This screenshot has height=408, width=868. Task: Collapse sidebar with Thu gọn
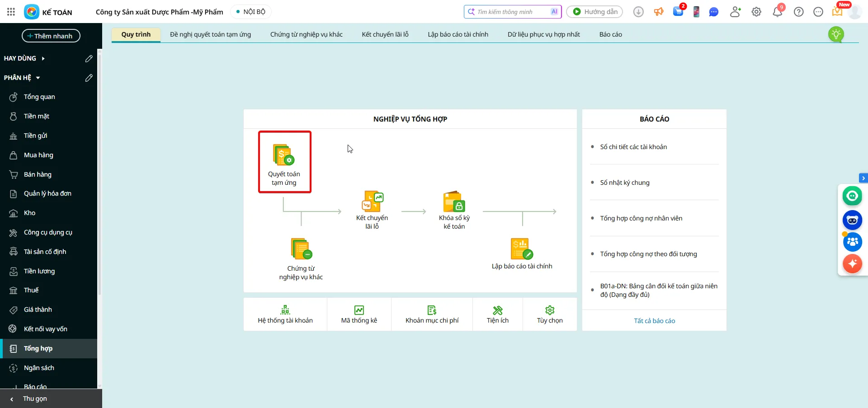pyautogui.click(x=35, y=399)
